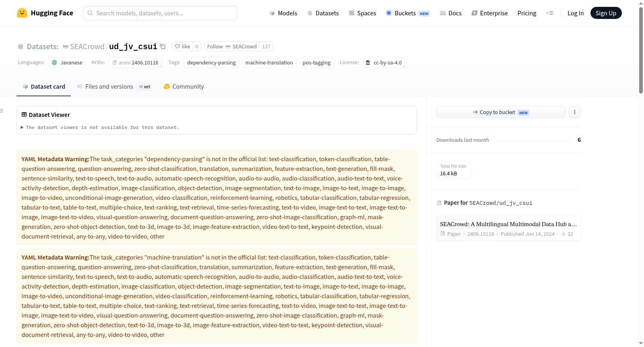Image resolution: width=644 pixels, height=347 pixels.
Task: Click the Downloads last month value 6
Action: 579,140
